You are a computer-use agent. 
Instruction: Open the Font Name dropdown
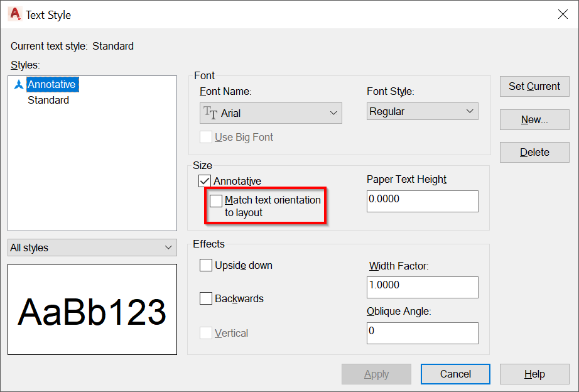pyautogui.click(x=333, y=113)
